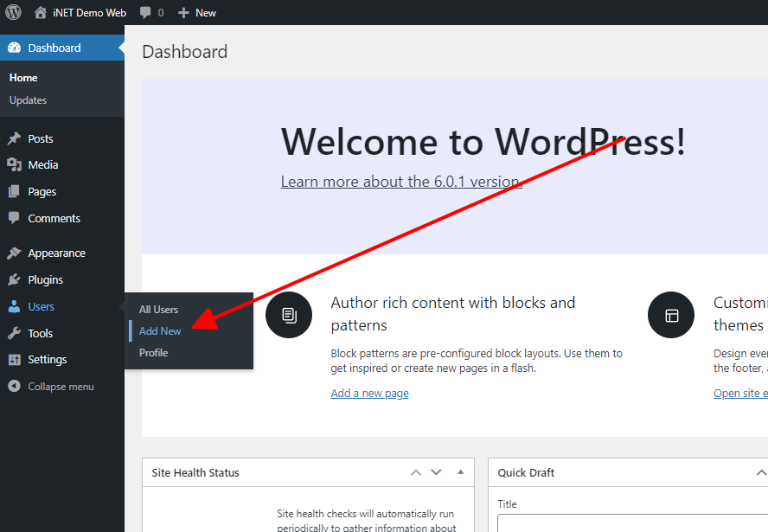Click the Quick Draft Title input field
This screenshot has width=768, height=532.
[633, 522]
